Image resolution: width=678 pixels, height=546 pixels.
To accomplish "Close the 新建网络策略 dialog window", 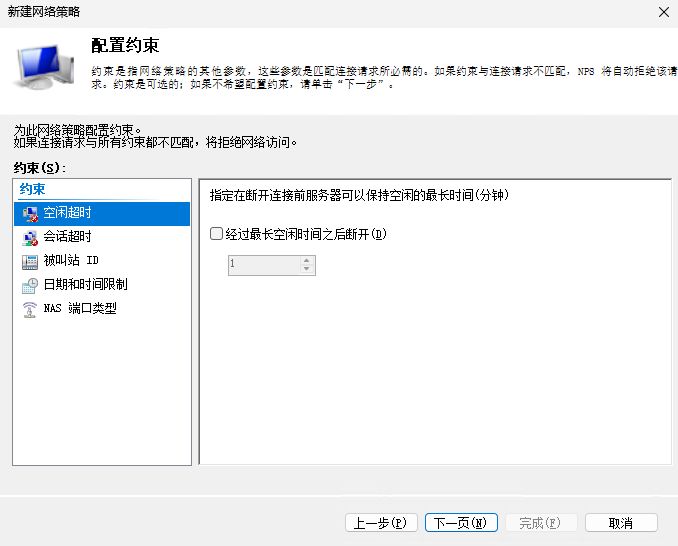I will point(663,12).
